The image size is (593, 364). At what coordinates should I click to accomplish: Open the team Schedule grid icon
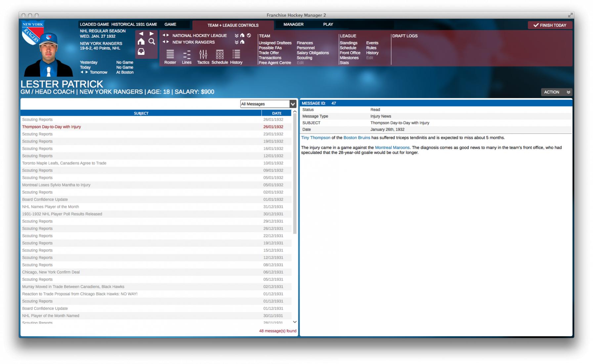coord(220,55)
